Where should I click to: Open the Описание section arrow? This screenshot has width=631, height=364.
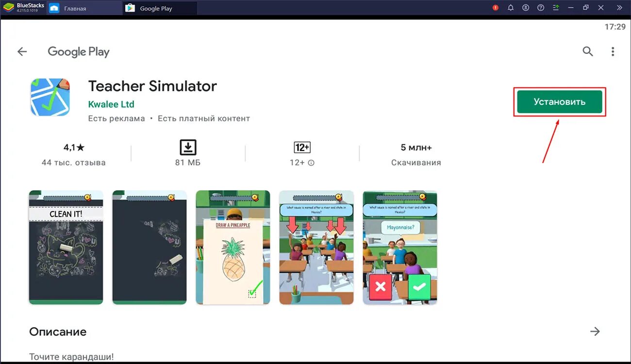(x=595, y=331)
